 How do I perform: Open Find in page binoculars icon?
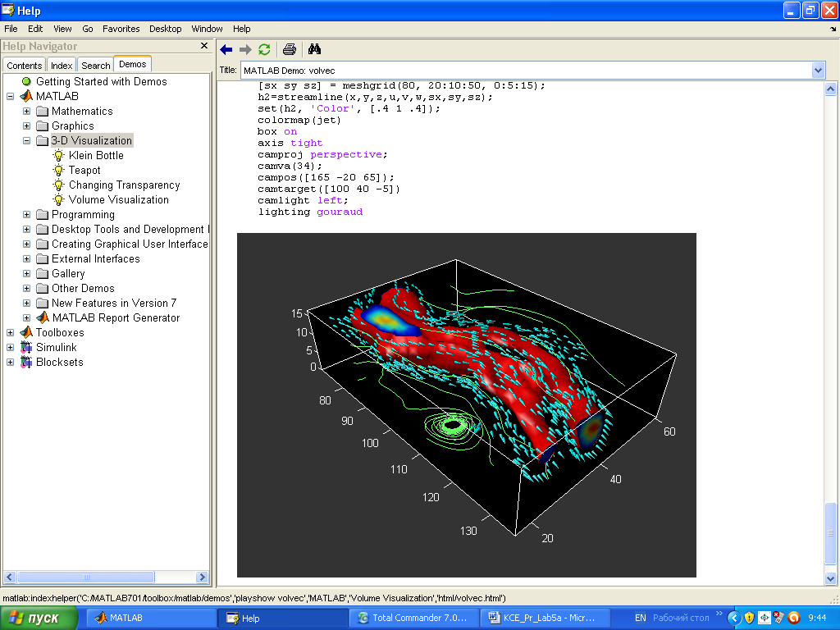(314, 50)
